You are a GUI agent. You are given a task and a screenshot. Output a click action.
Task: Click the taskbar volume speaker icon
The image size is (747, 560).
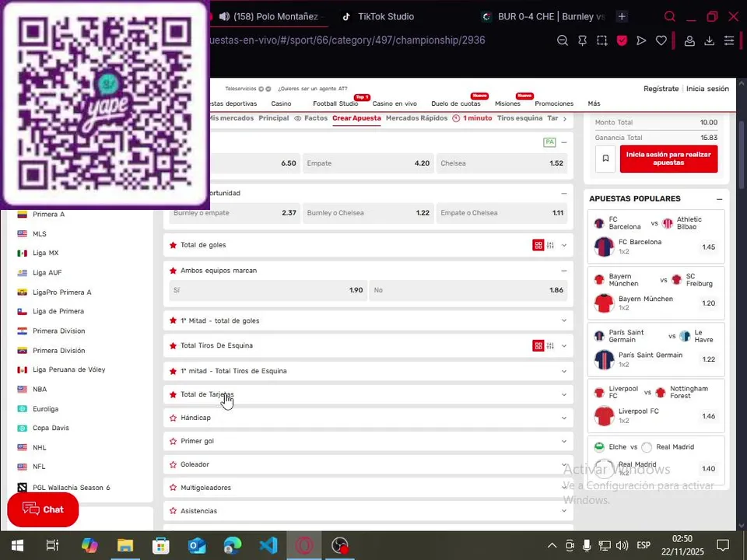622,545
